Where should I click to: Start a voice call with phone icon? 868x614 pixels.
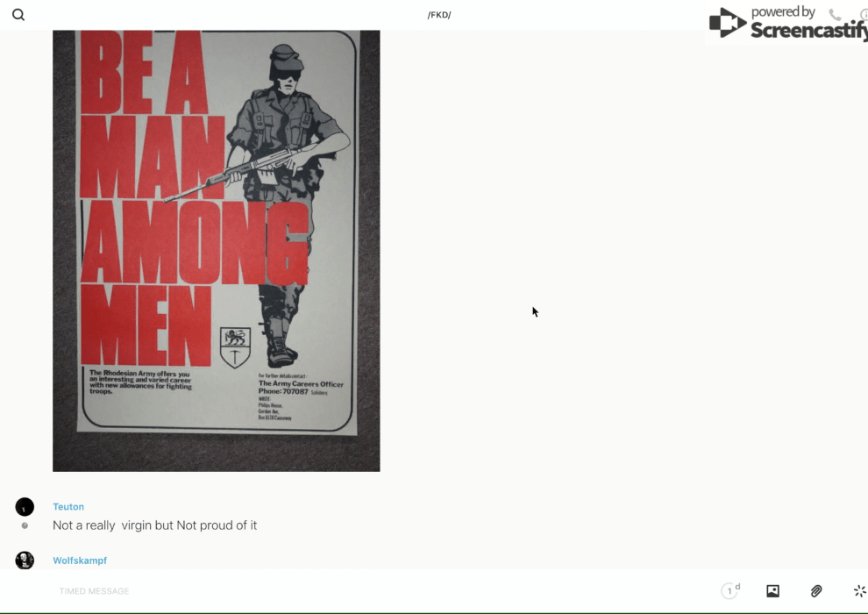coord(835,15)
